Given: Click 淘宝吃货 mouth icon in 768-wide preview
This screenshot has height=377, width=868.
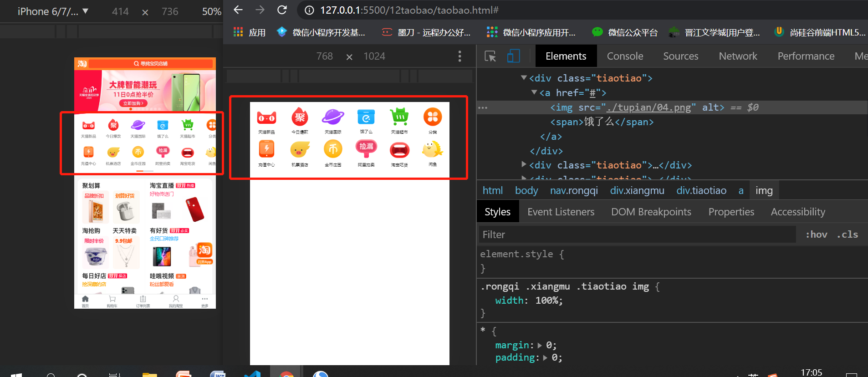Looking at the screenshot, I should [399, 150].
